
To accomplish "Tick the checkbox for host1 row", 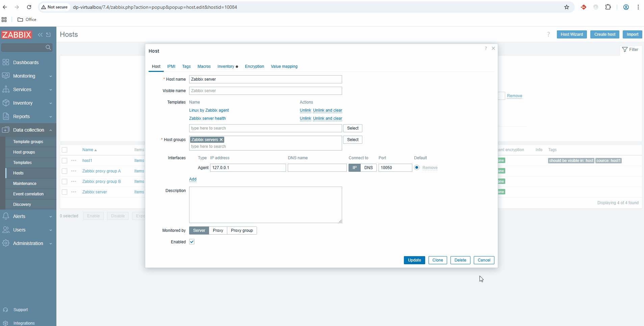I will click(x=65, y=161).
